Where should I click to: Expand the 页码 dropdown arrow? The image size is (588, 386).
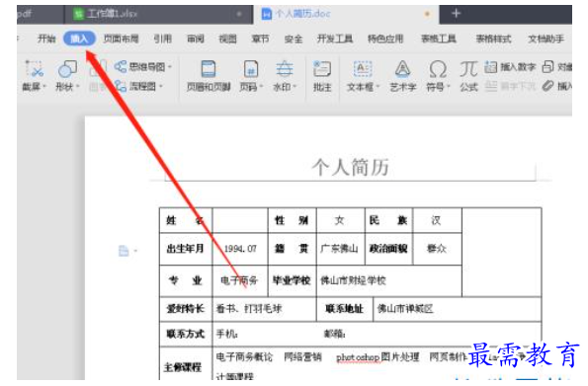click(261, 87)
